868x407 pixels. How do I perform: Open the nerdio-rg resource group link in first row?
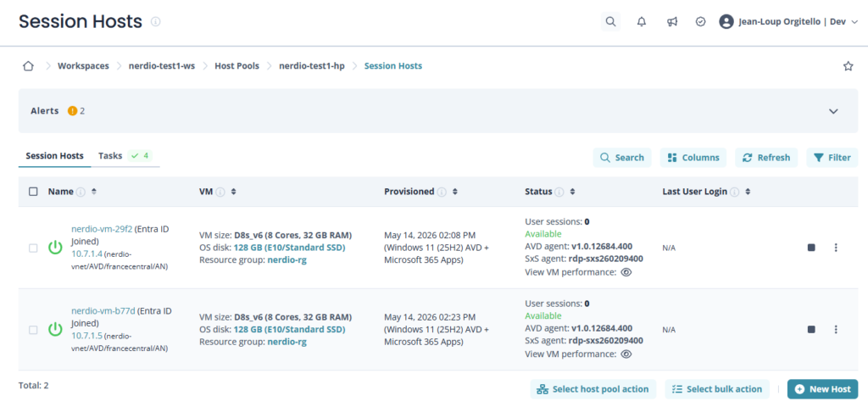tap(287, 259)
